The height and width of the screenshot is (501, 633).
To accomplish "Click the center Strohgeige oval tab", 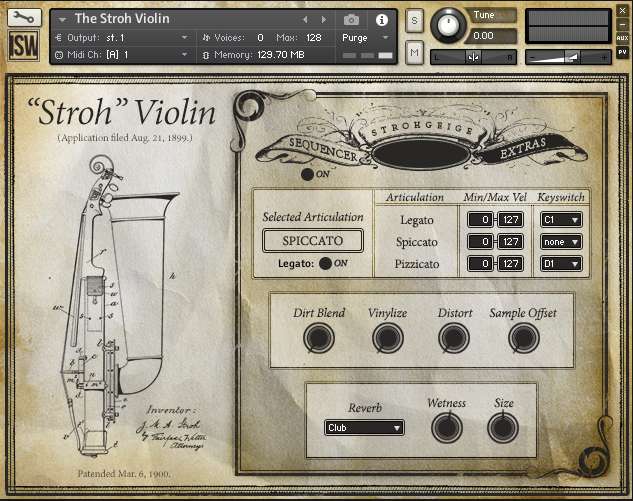I will coord(421,155).
